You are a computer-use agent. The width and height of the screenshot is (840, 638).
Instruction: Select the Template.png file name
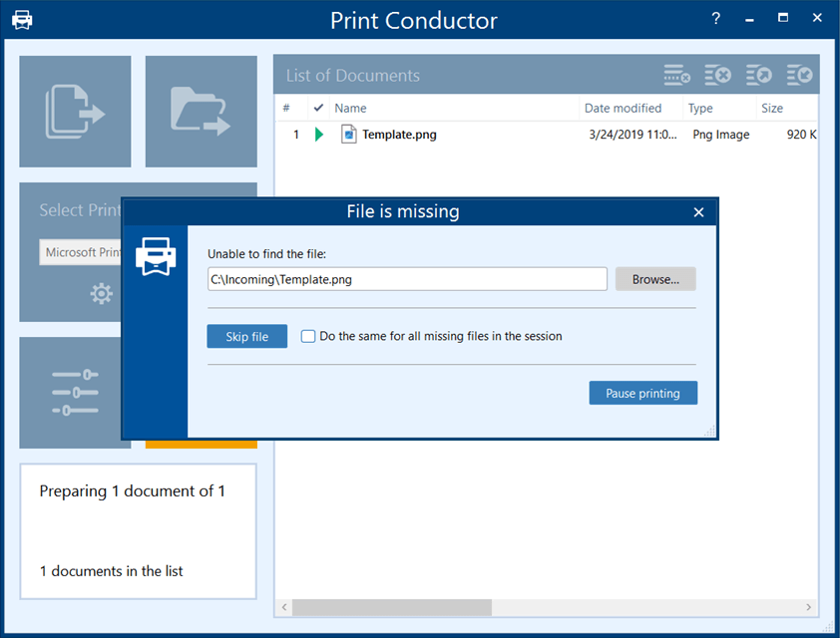pyautogui.click(x=400, y=135)
